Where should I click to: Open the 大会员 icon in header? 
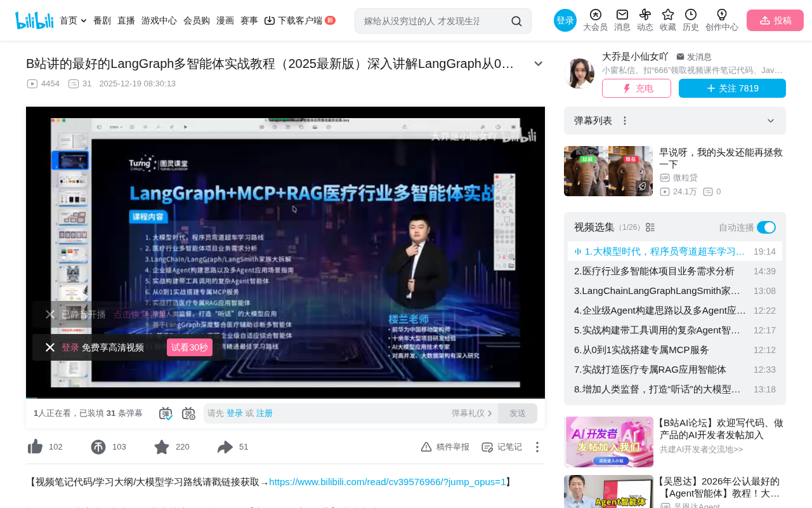click(x=595, y=20)
